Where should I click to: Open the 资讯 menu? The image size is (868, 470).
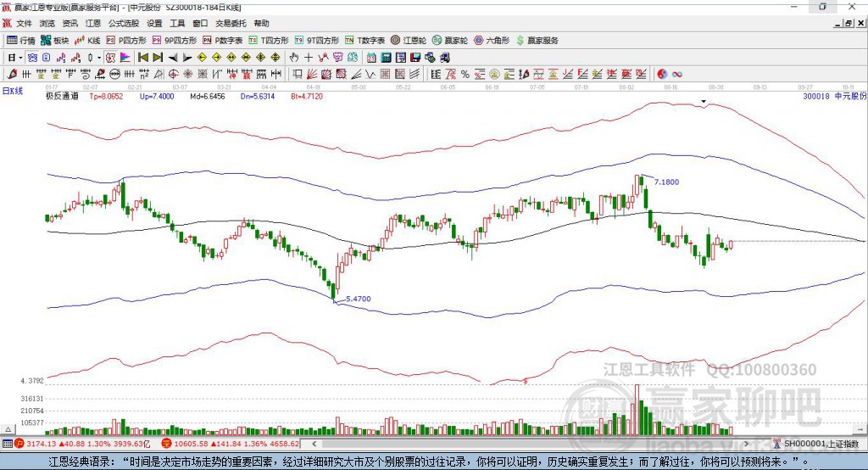tap(70, 23)
